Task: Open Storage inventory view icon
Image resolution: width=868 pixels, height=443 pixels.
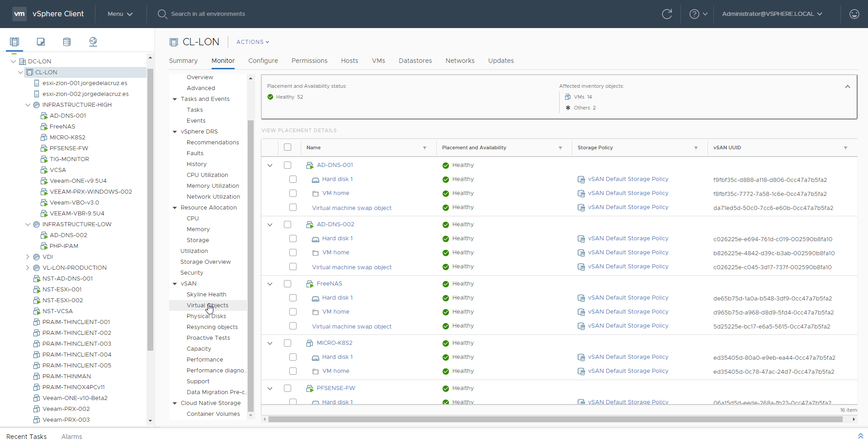Action: [x=67, y=42]
